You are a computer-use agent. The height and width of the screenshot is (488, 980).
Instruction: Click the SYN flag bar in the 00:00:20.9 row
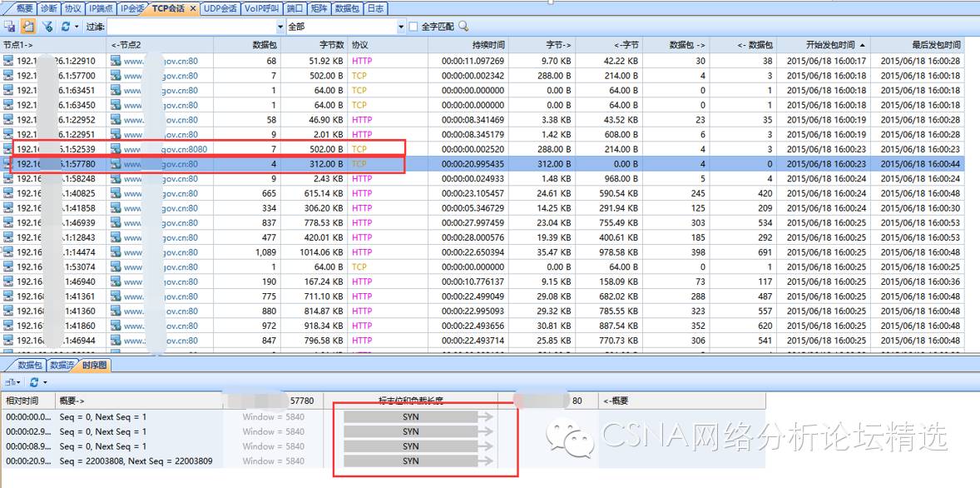pyautogui.click(x=411, y=461)
